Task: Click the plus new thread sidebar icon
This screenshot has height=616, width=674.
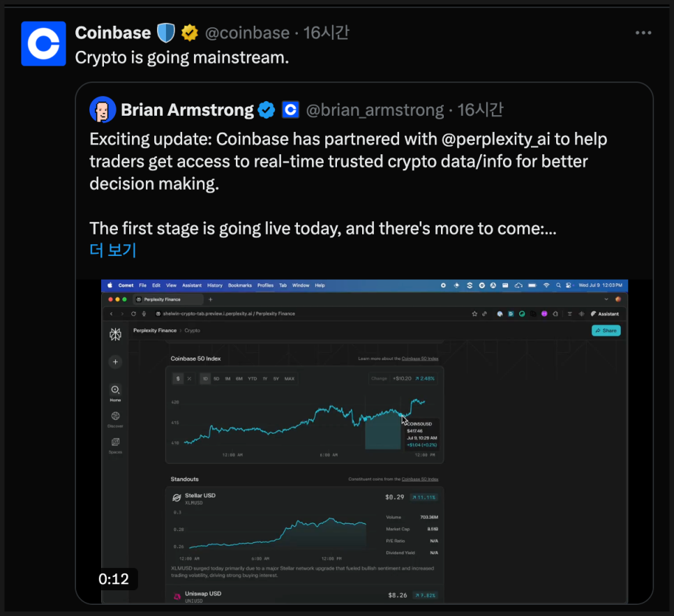Action: [115, 362]
